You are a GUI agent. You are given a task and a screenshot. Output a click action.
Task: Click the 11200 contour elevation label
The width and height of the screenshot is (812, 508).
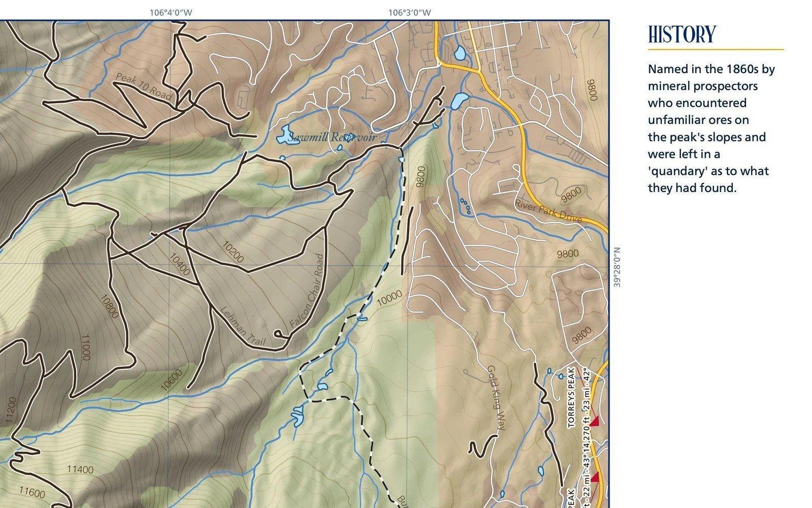(x=11, y=410)
